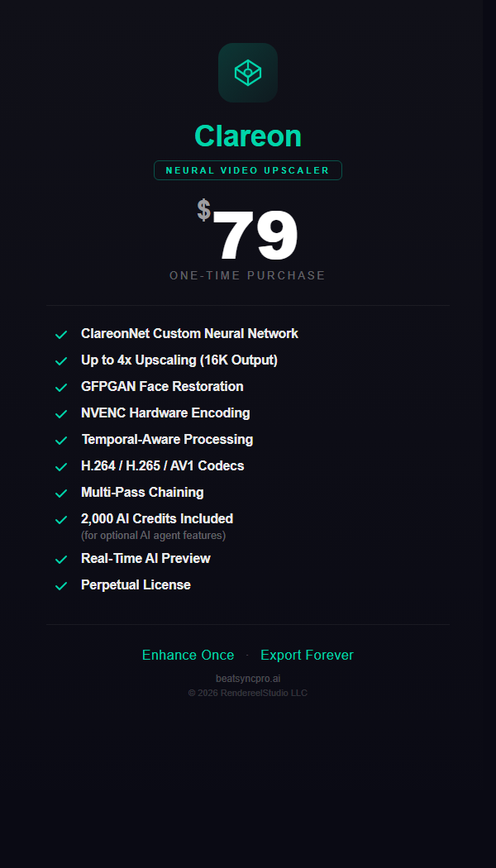The width and height of the screenshot is (496, 868).
Task: Click the Clareon cube logo icon
Action: (248, 73)
